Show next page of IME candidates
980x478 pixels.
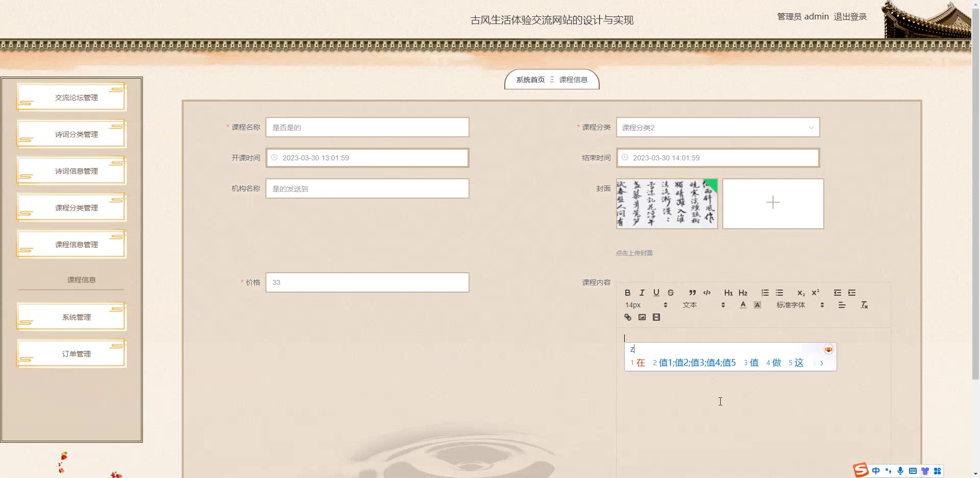(x=822, y=363)
